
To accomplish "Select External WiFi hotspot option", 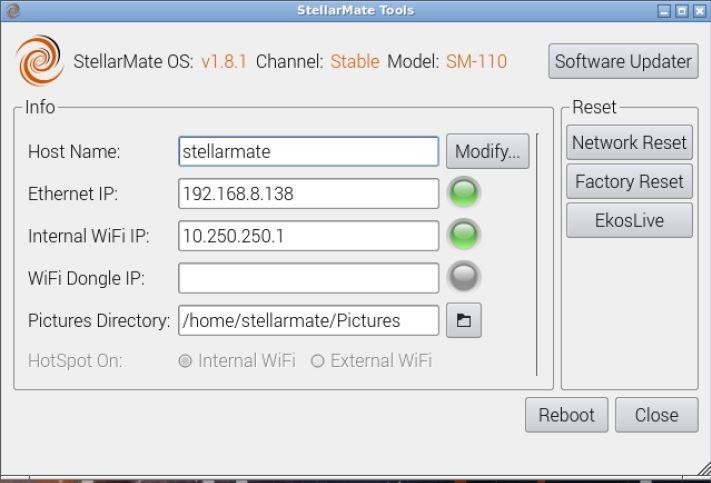I will (318, 361).
